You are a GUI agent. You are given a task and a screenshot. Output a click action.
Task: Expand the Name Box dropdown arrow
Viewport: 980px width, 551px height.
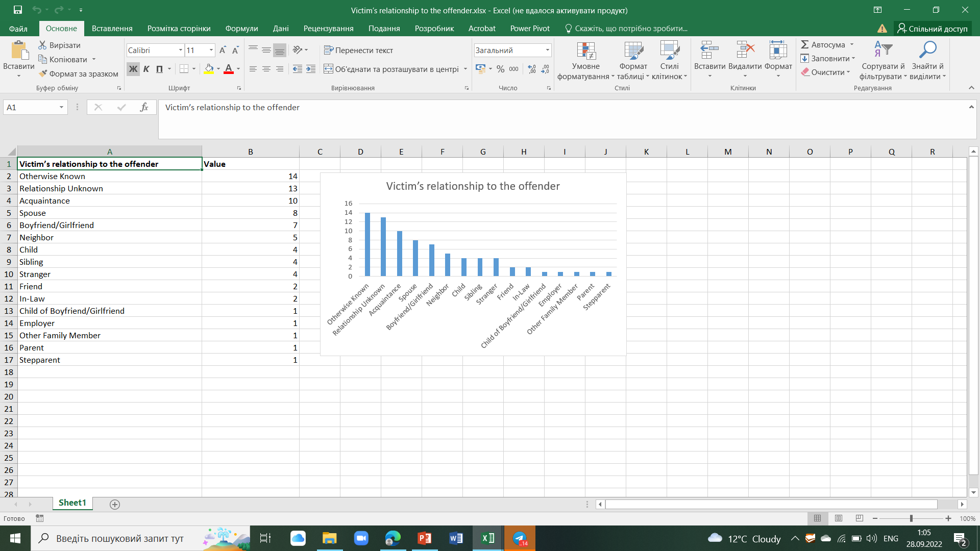(x=61, y=107)
